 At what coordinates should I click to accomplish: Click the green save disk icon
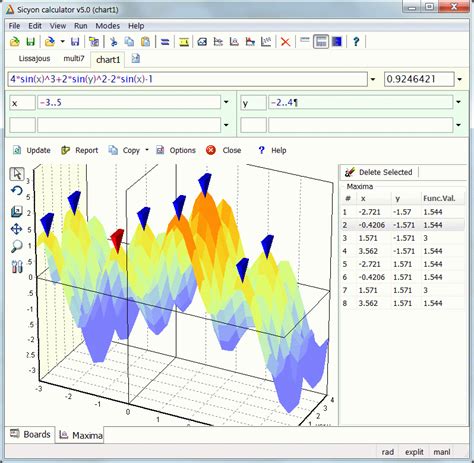[x=31, y=42]
